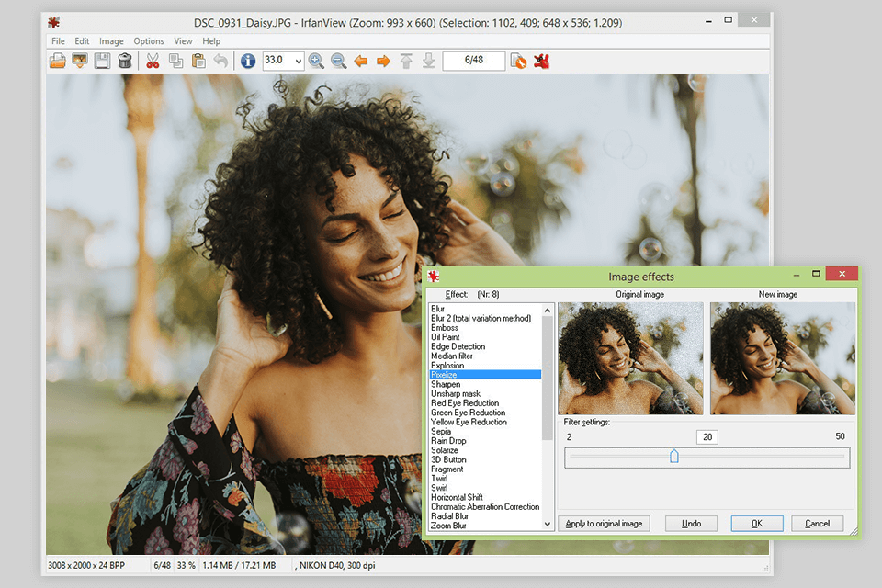
Task: Open the Image menu
Action: (x=111, y=41)
